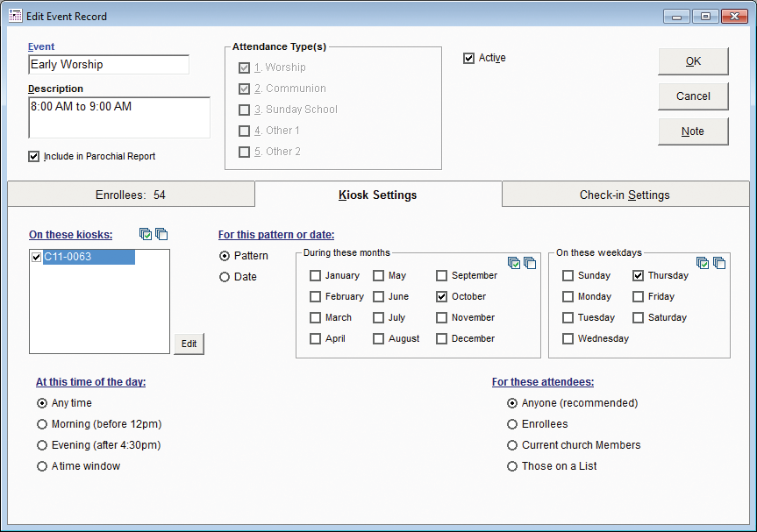
Task: Toggle Include in Parochial Report checkbox
Action: 34,157
